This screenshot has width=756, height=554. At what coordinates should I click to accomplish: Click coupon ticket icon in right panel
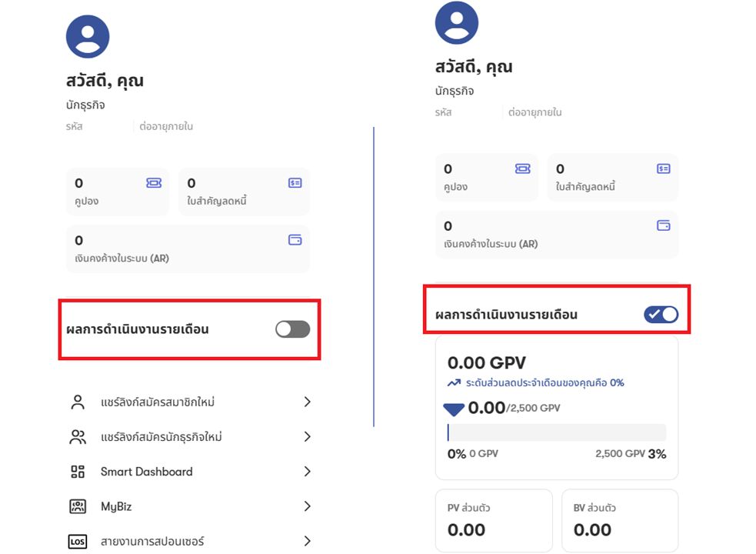pos(523,169)
